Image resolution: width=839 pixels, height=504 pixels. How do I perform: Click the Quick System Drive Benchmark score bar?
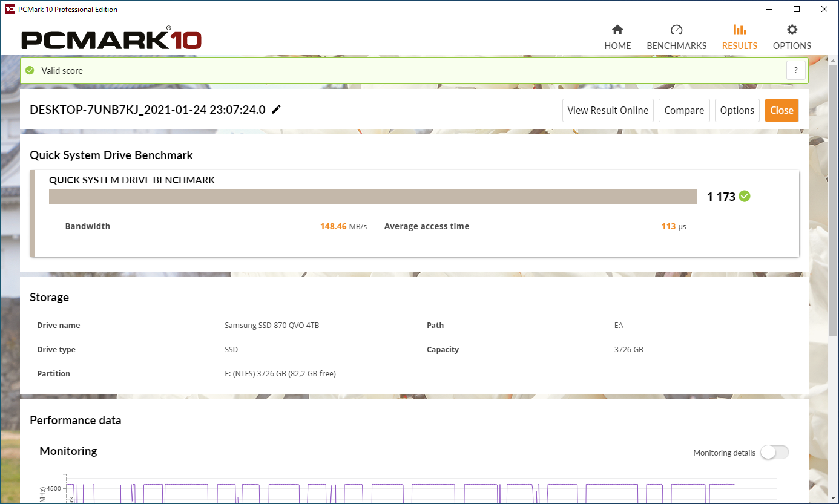tap(373, 196)
